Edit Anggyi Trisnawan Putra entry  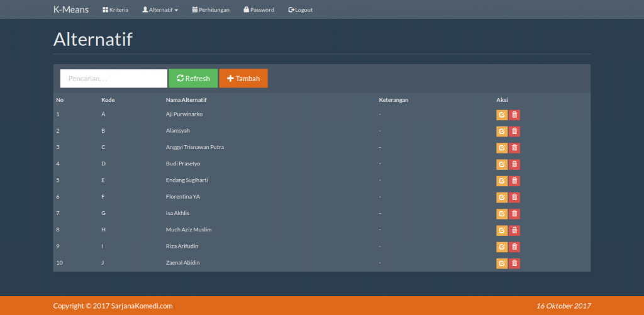(502, 148)
